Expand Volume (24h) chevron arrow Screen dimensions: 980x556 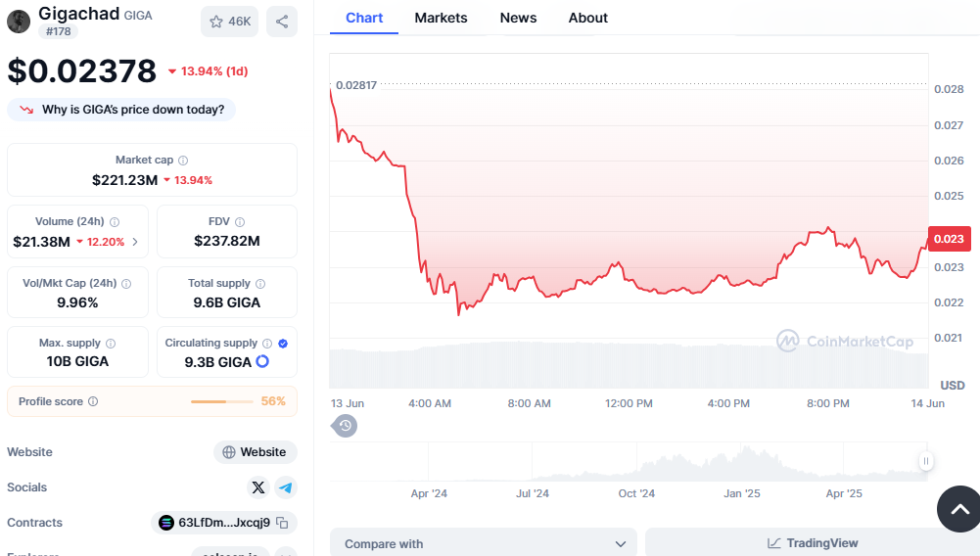(135, 242)
